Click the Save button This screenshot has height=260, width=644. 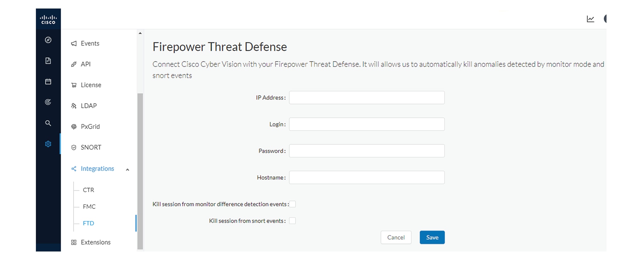click(x=432, y=238)
